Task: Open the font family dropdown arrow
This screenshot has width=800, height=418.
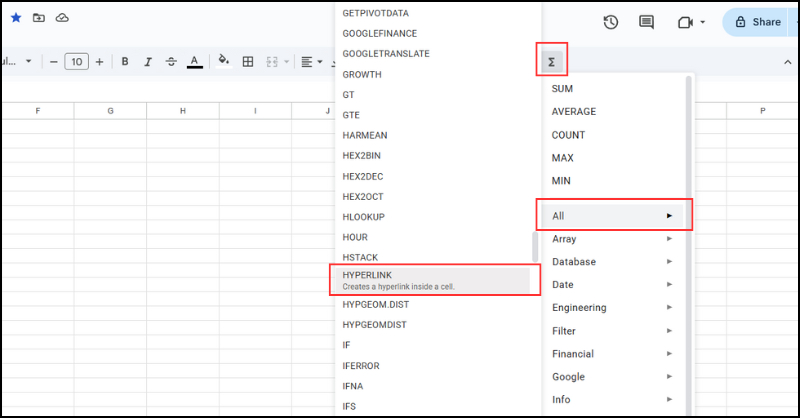Action: [x=29, y=61]
